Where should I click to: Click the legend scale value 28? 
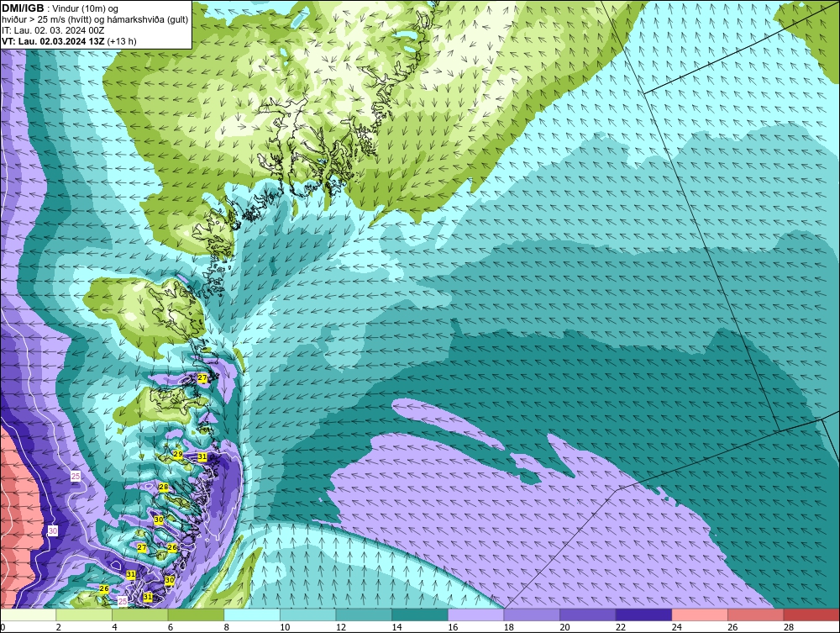pyautogui.click(x=789, y=627)
